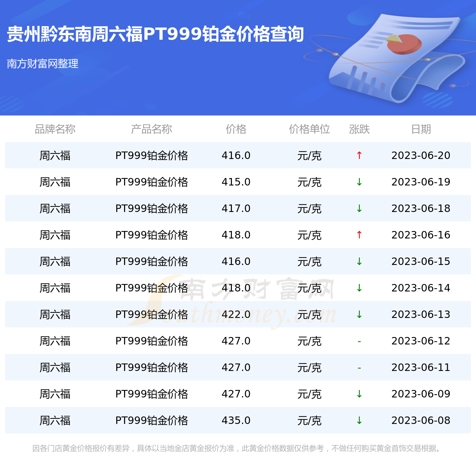Click price 416.0 in the 2023-06-15 row
Image resolution: width=476 pixels, height=463 pixels.
tap(236, 261)
